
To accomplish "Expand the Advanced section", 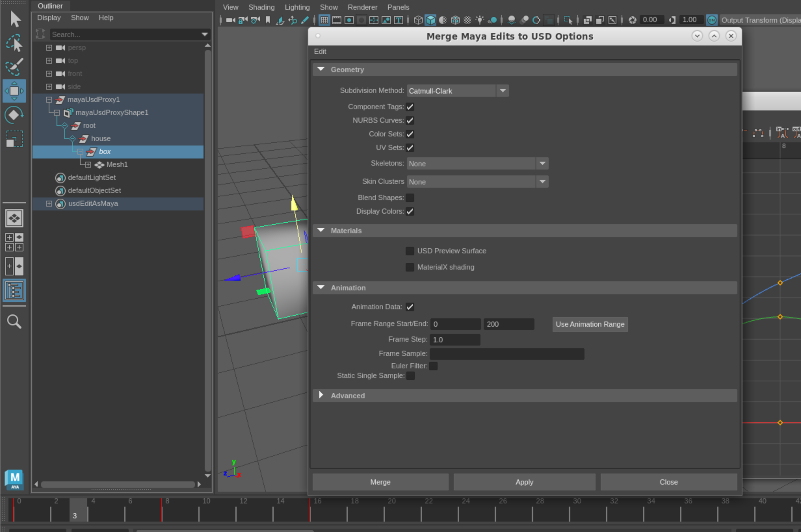I will pyautogui.click(x=321, y=395).
